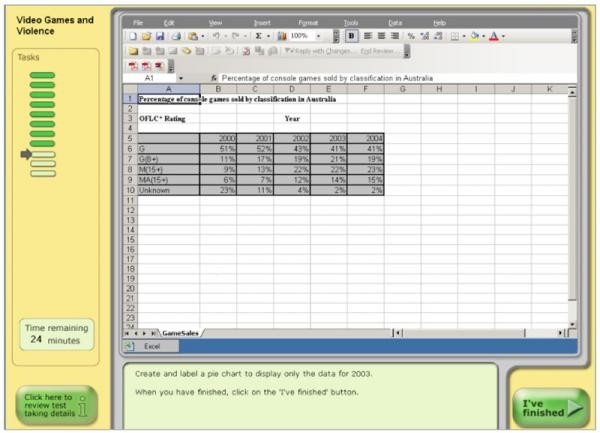Click the Fill Color paint bucket
Viewport: 600px width, 433px height.
click(474, 36)
